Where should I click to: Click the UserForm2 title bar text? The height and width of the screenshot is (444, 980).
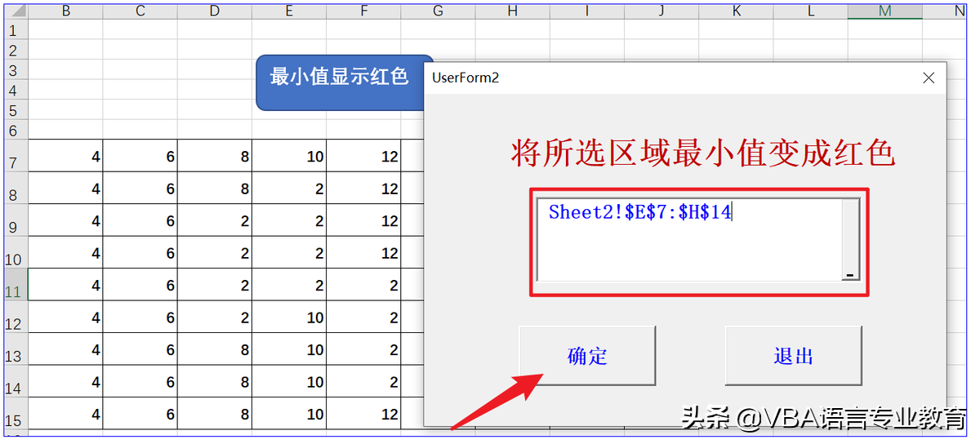pos(465,78)
